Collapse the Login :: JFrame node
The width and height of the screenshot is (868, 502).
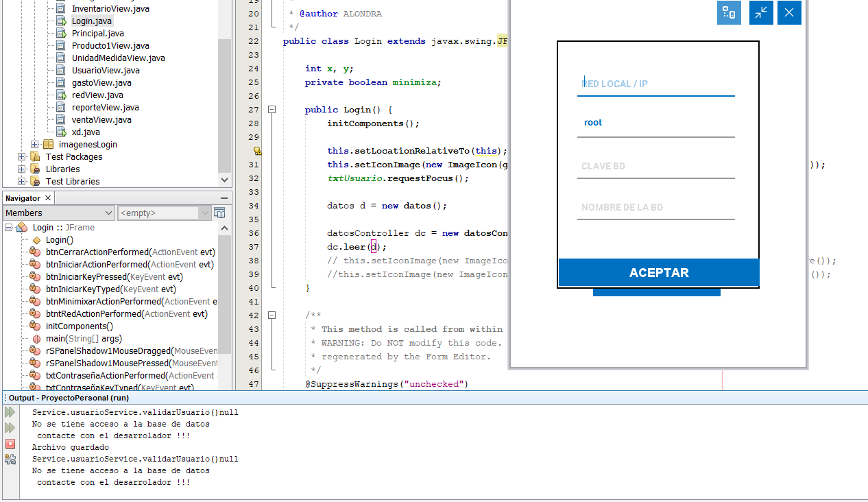point(8,228)
